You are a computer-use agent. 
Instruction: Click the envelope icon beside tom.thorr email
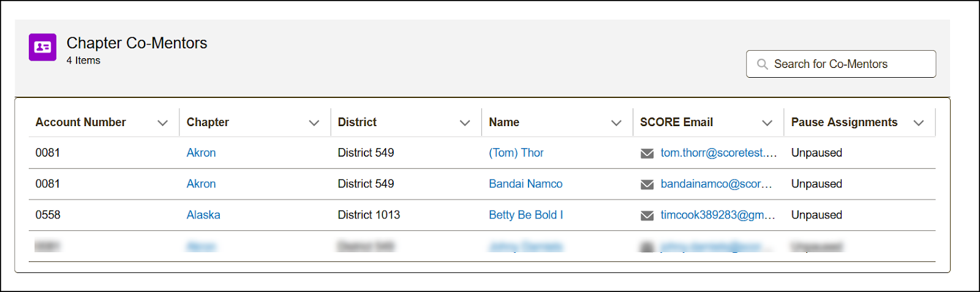click(647, 153)
